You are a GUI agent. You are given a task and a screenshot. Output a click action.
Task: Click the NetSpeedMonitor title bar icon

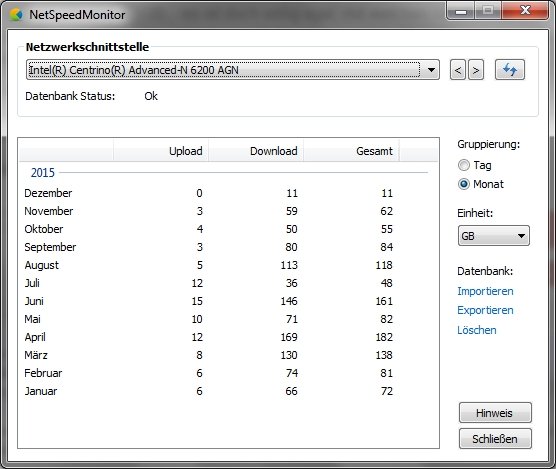(16, 15)
